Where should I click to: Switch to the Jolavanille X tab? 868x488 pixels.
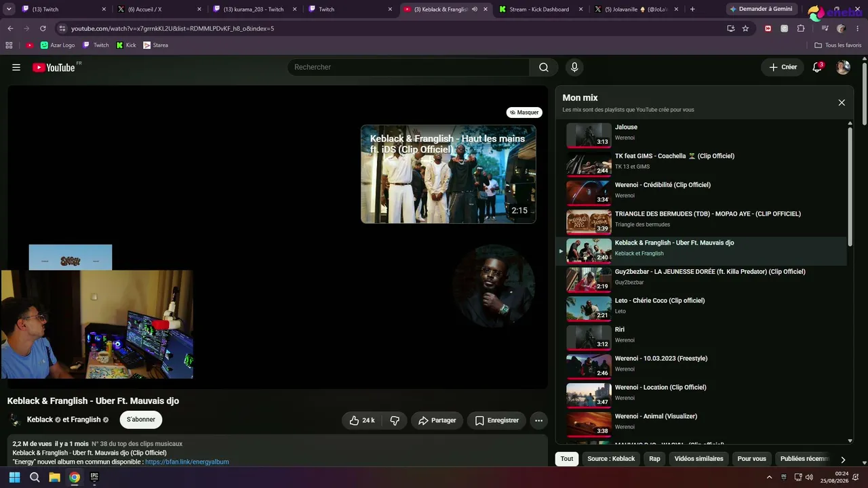(x=636, y=9)
